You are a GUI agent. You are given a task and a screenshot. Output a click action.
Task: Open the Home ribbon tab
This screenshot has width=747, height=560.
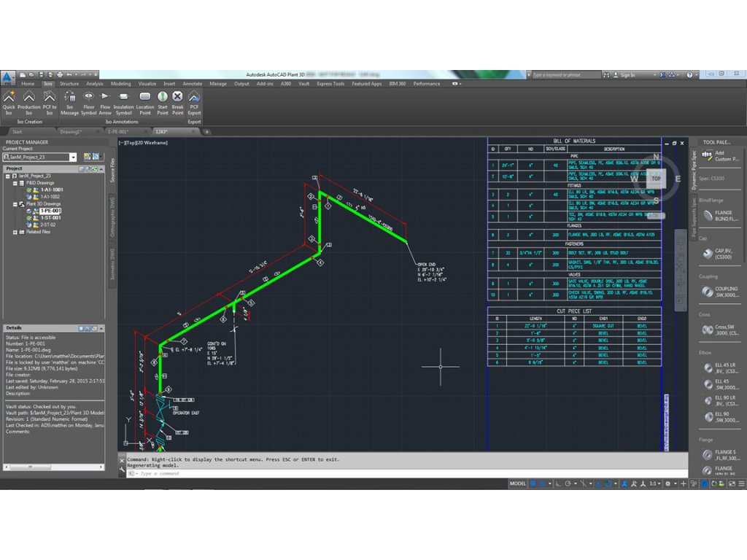click(28, 84)
